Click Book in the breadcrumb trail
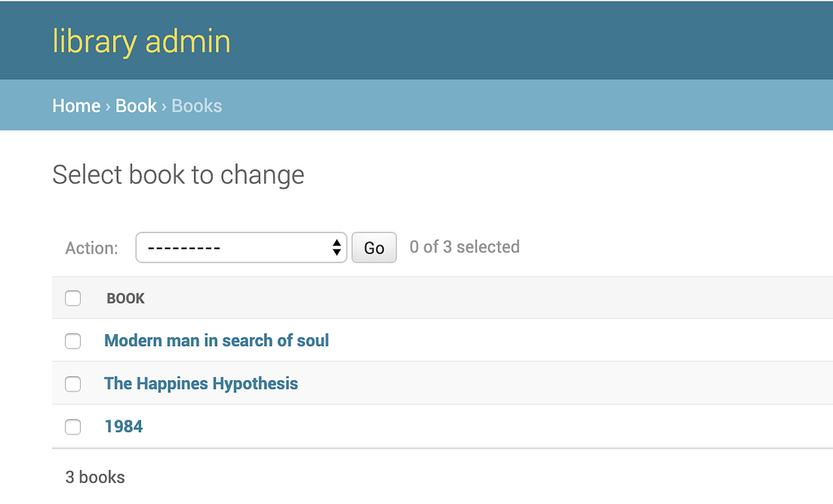Viewport: 833px width, 504px height. pos(136,106)
